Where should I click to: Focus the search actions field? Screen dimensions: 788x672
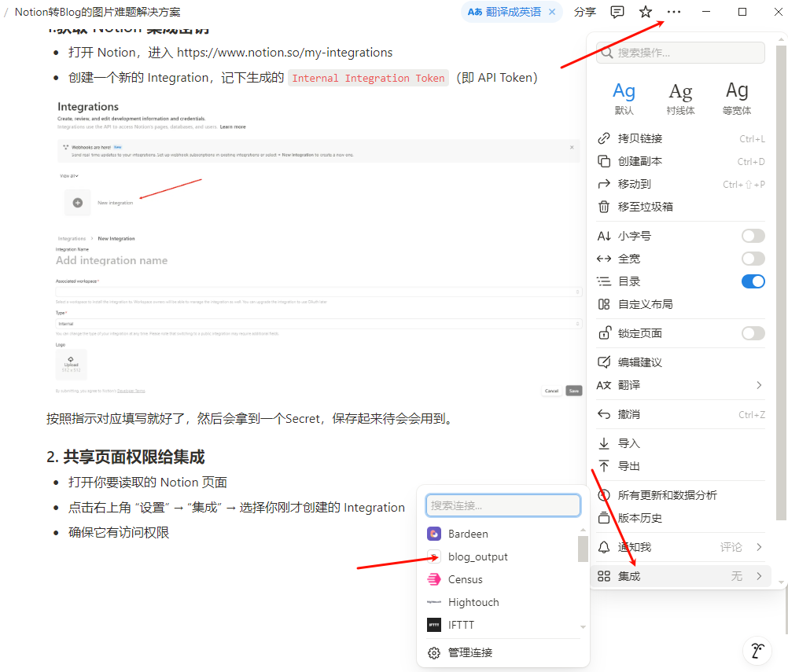[680, 53]
